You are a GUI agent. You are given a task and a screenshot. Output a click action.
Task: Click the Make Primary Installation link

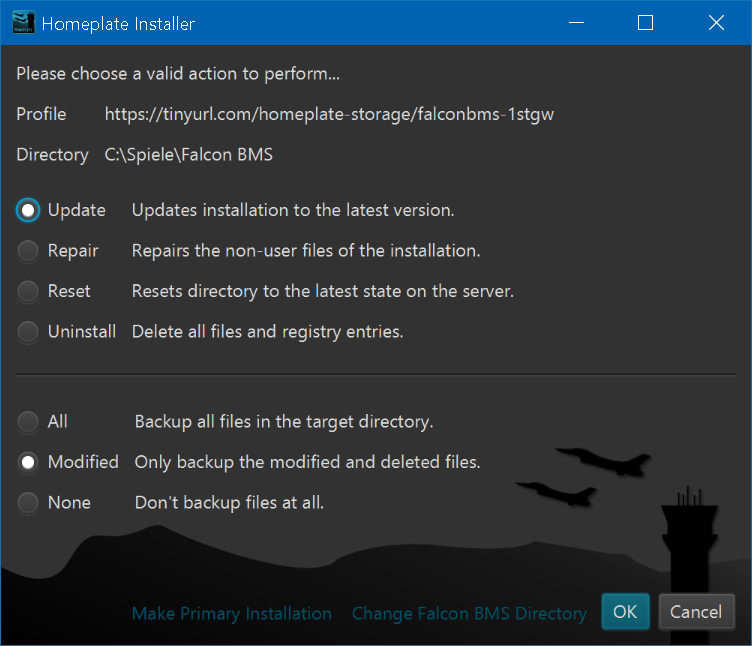(232, 613)
